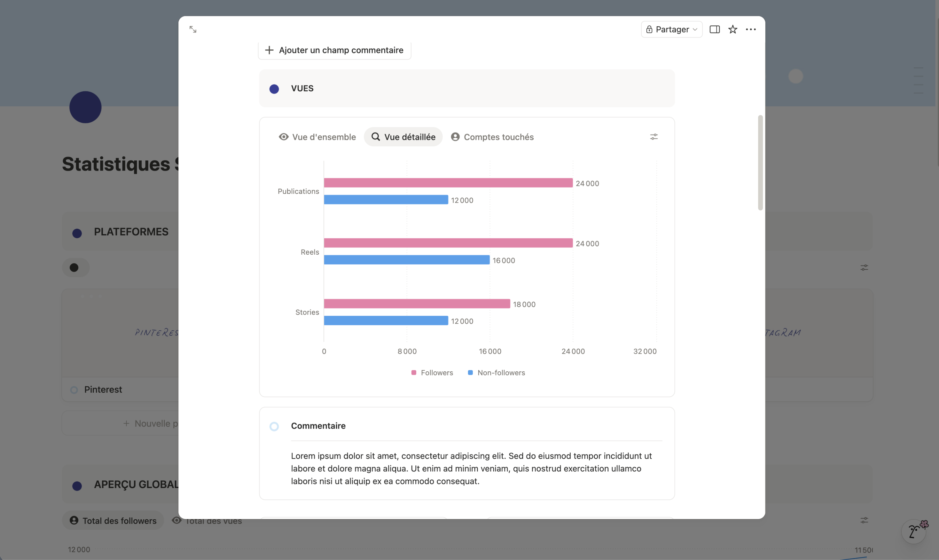Open PLATEFORMES view settings icon in background
The image size is (939, 560).
864,267
